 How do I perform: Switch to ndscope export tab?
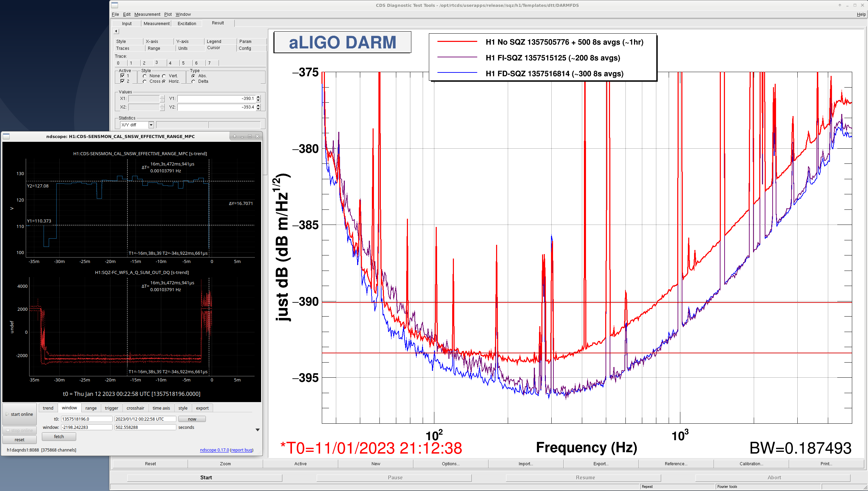[x=202, y=408]
